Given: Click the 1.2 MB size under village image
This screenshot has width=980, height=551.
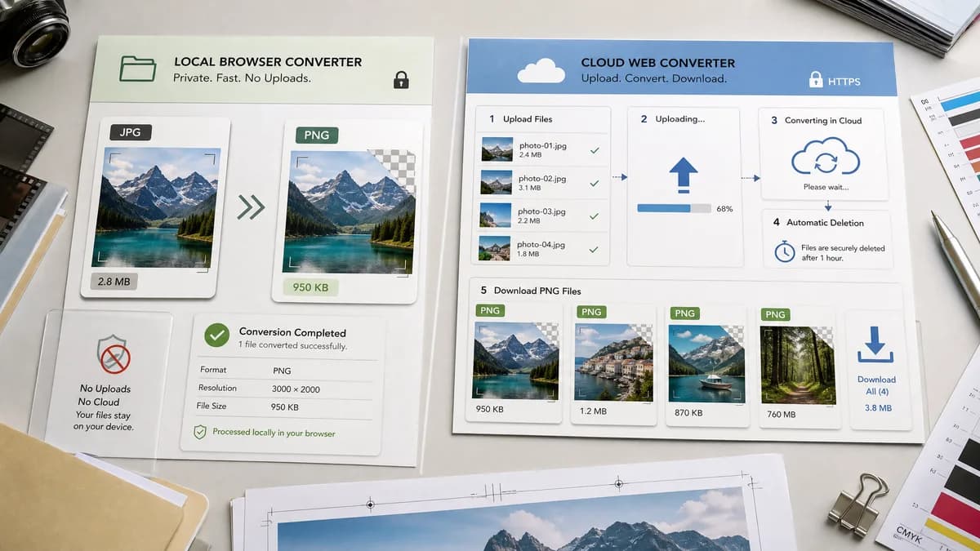Looking at the screenshot, I should (x=593, y=411).
